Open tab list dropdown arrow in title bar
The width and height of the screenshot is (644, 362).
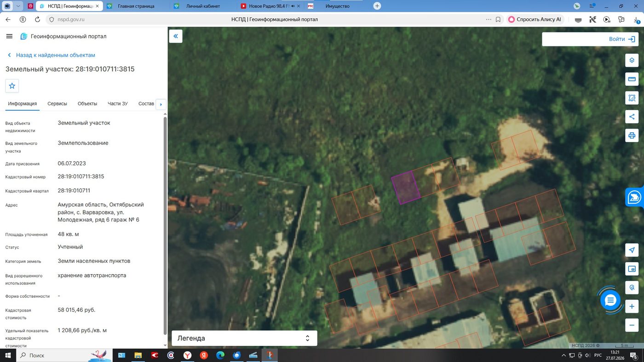[x=18, y=6]
